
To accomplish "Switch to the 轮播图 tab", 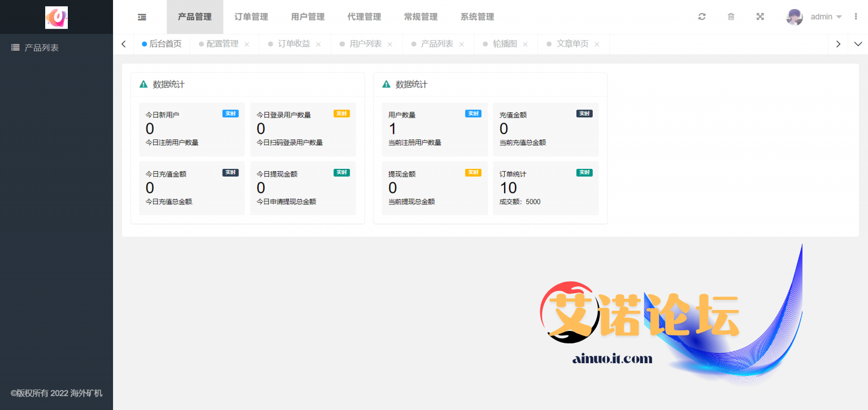I will tap(505, 44).
